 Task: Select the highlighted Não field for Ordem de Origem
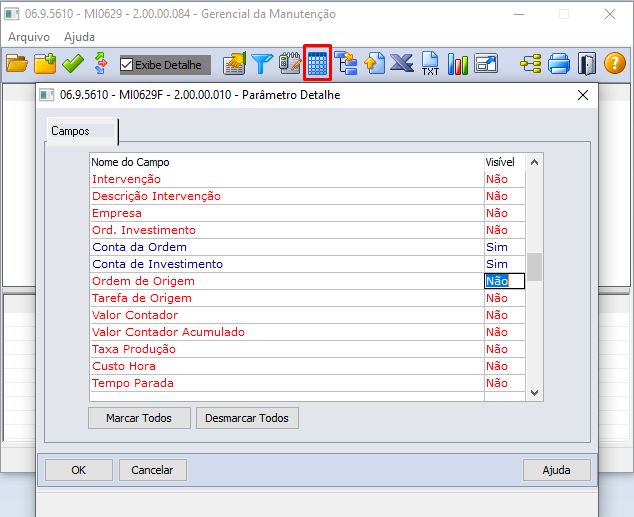(504, 281)
